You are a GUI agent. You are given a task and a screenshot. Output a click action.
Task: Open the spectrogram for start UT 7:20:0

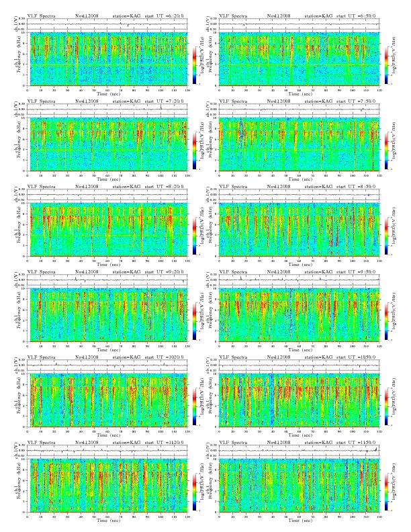point(107,144)
